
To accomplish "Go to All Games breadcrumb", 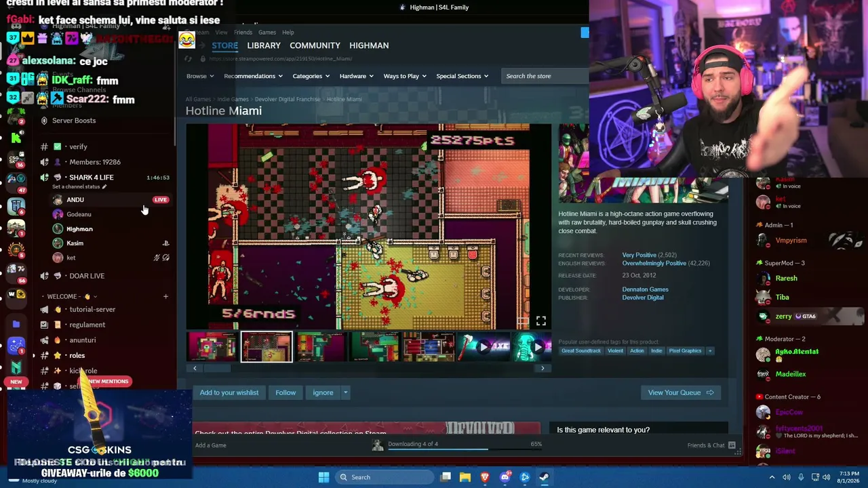I will 198,99.
